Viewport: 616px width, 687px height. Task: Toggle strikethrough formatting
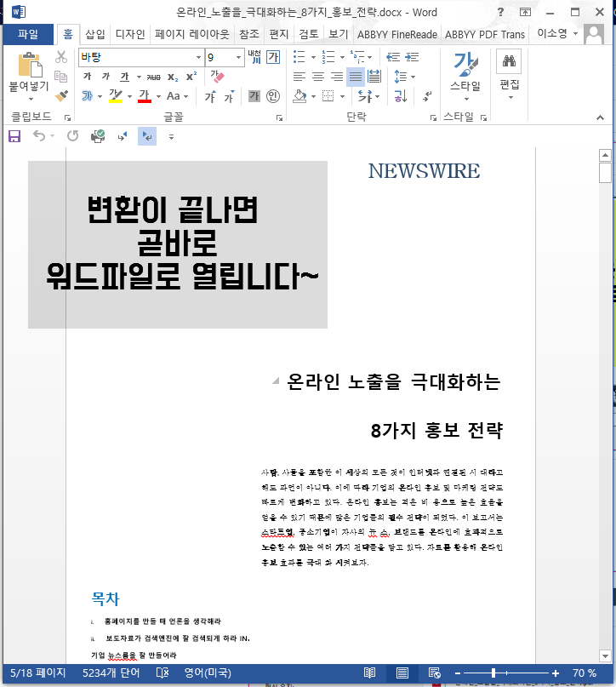click(x=154, y=77)
